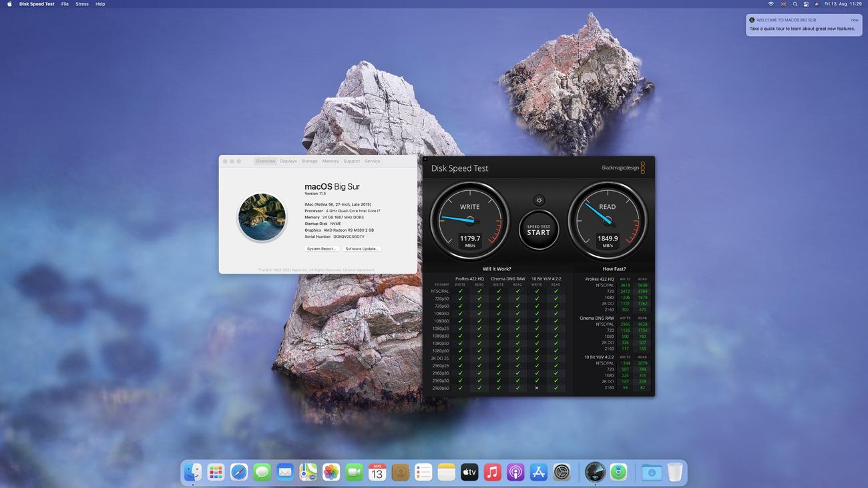868x488 pixels.
Task: Open the green Find My Dock icon
Action: pyautogui.click(x=618, y=473)
